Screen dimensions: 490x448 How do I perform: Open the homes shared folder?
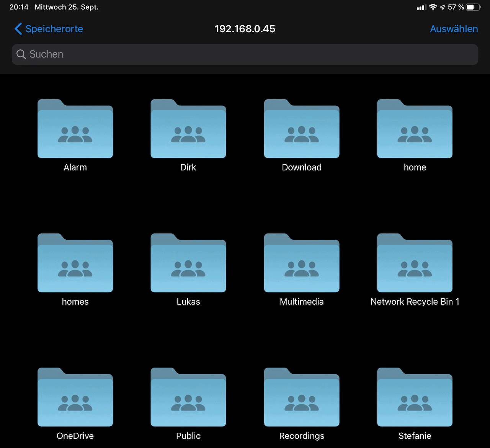point(75,263)
